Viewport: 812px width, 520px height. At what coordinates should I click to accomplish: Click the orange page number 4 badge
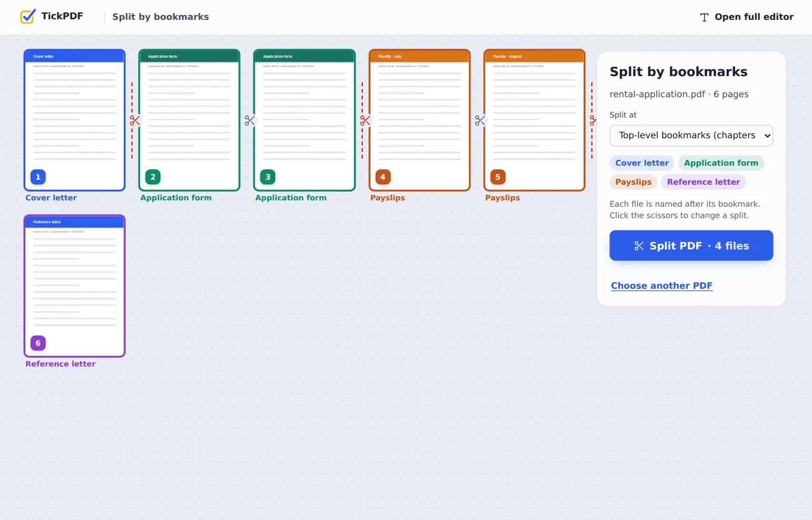coord(383,177)
